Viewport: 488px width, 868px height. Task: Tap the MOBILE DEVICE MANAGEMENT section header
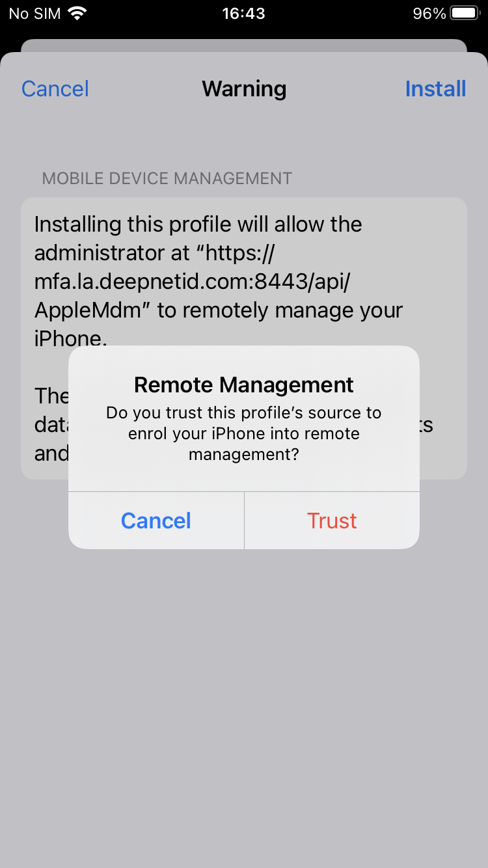pyautogui.click(x=167, y=178)
